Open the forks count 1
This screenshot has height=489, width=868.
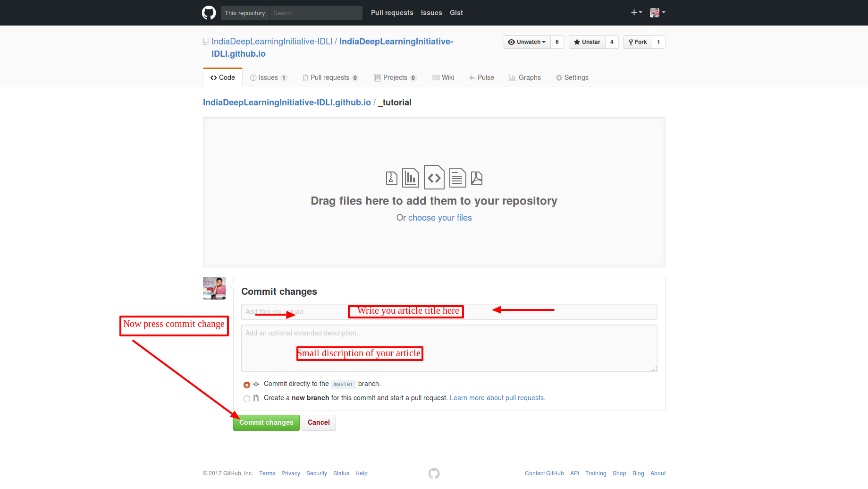tap(658, 42)
